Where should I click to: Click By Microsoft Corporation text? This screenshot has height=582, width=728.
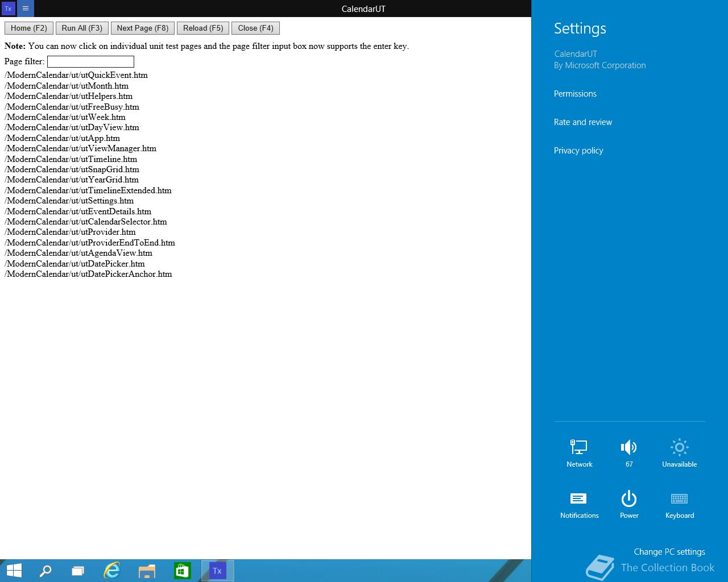[600, 65]
